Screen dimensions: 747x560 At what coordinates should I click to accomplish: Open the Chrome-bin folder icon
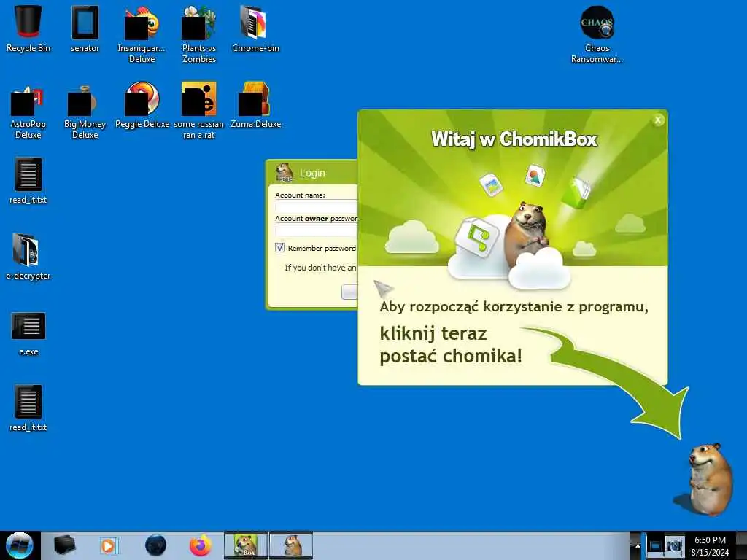(x=255, y=29)
